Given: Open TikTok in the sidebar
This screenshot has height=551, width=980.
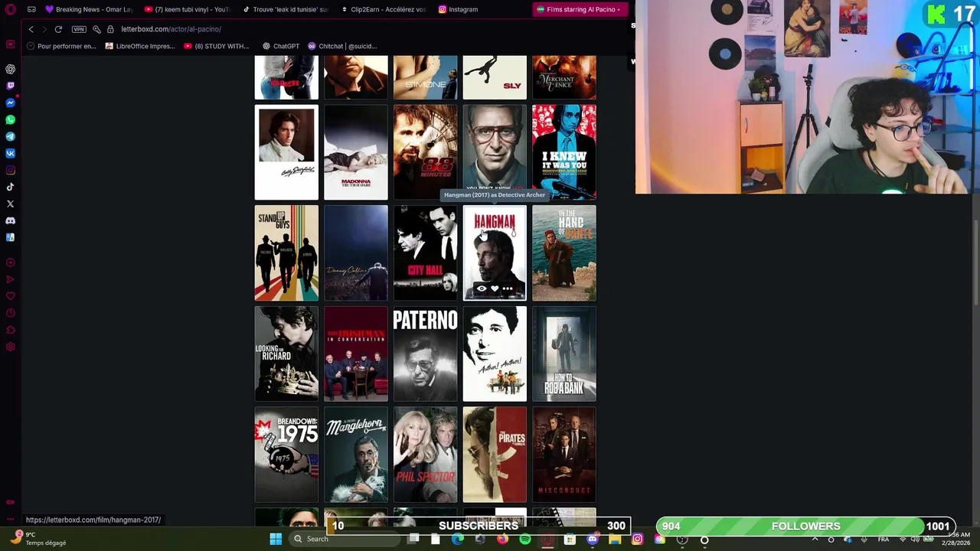Looking at the screenshot, I should (10, 187).
